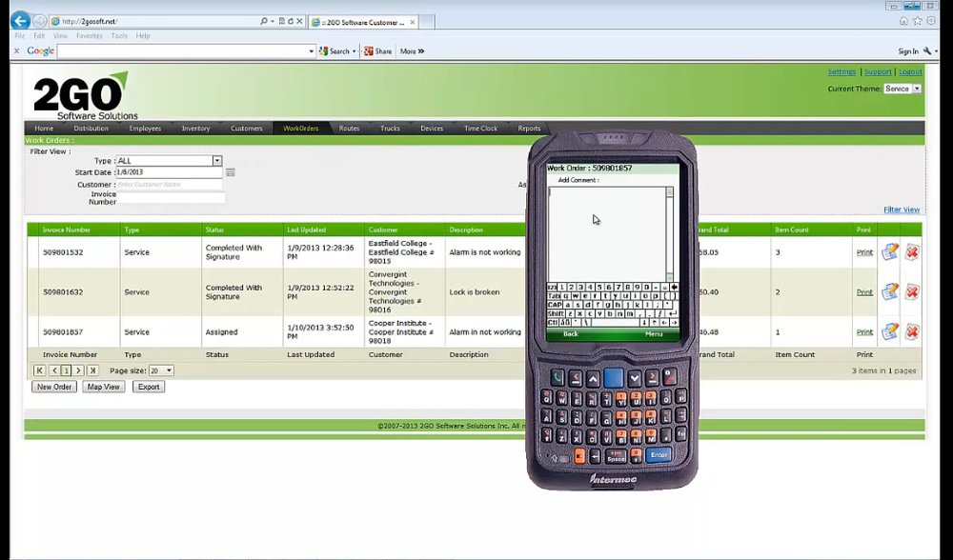Close the Google toolbar with X
Viewport: 953px width, 560px height.
(x=17, y=51)
